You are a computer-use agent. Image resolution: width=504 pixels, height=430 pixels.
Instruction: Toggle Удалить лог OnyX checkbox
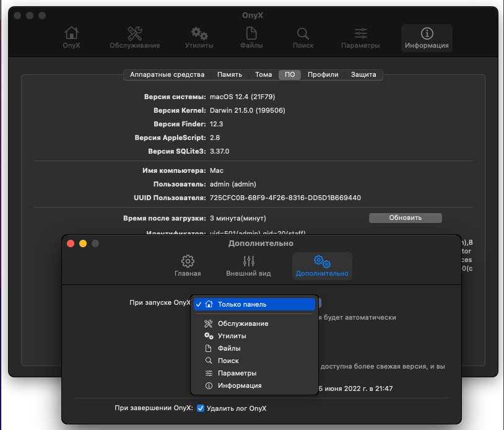tap(201, 408)
